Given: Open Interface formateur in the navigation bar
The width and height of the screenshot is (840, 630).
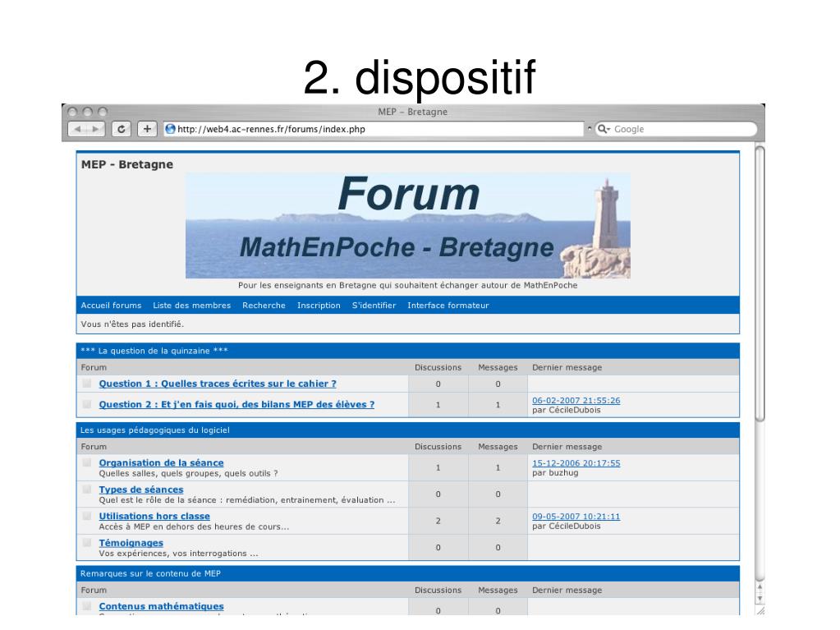Looking at the screenshot, I should 448,306.
